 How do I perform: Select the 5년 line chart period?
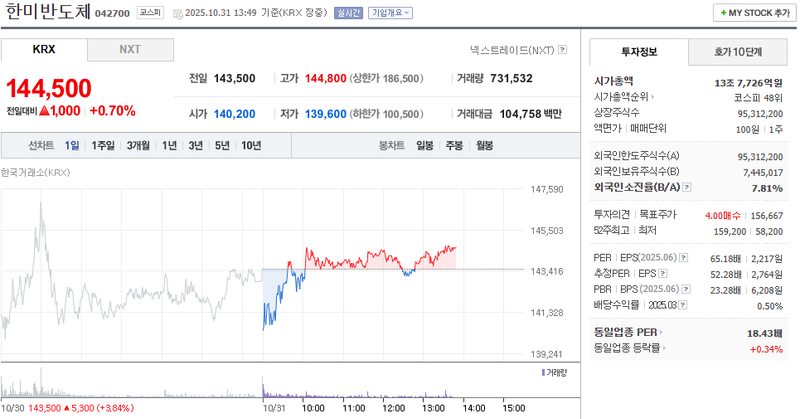click(x=222, y=145)
